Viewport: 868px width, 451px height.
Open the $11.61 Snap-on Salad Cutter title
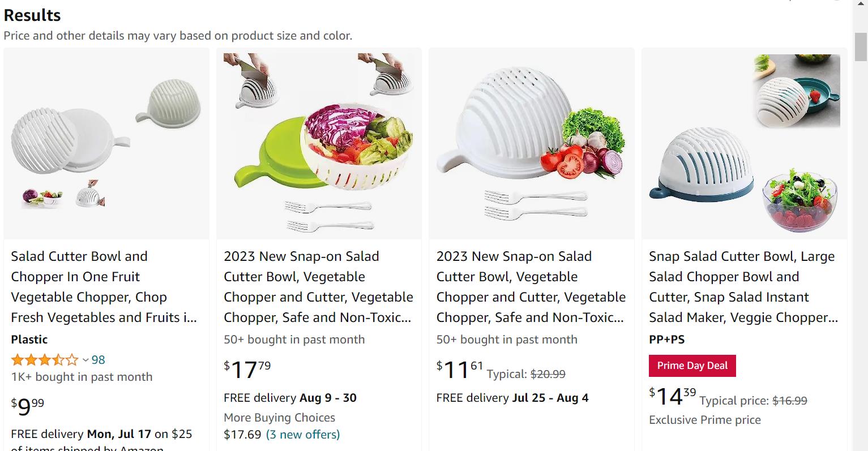[531, 287]
